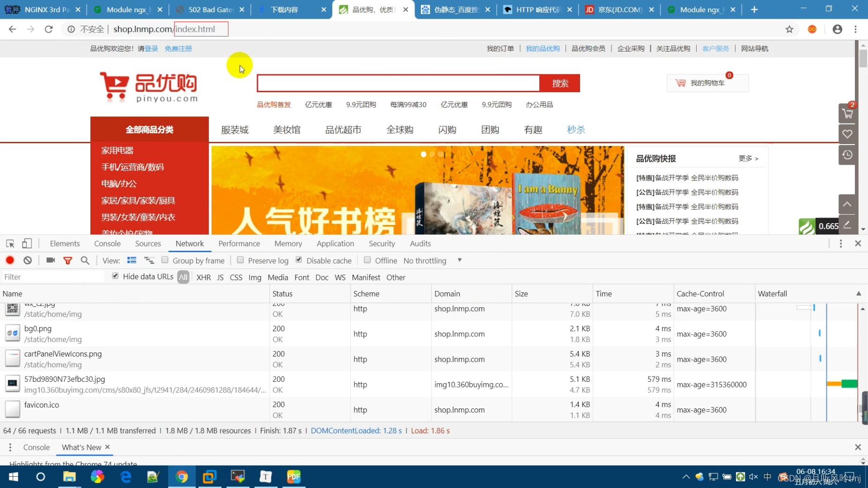Screen dimensions: 868x488
Task: Open the 全球购 navigation tab
Action: pos(399,130)
